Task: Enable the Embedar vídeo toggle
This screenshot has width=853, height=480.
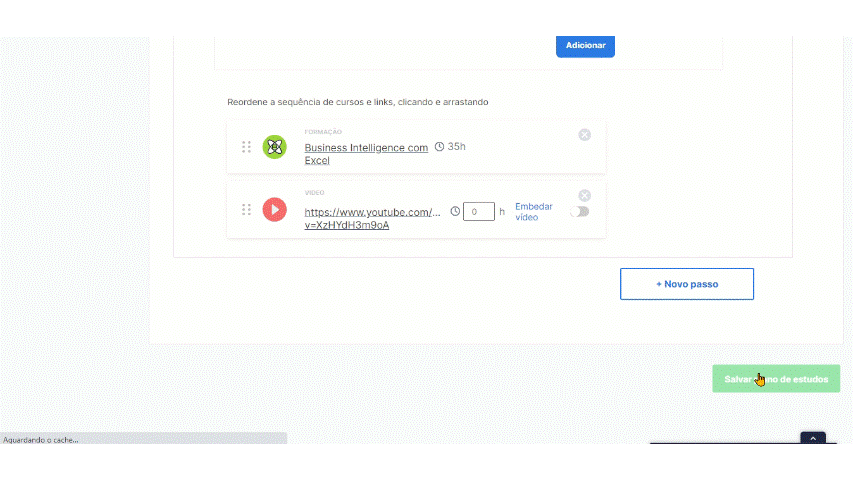Action: (579, 212)
